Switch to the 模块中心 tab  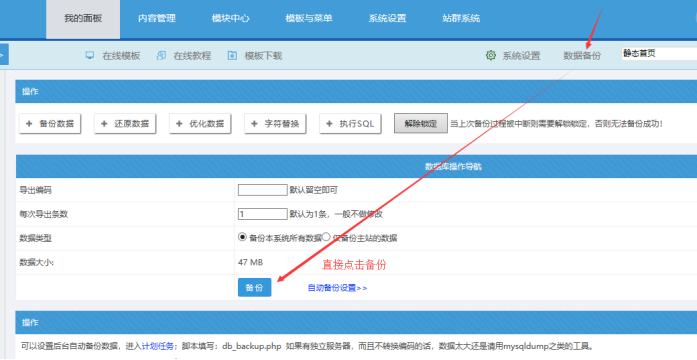[230, 19]
